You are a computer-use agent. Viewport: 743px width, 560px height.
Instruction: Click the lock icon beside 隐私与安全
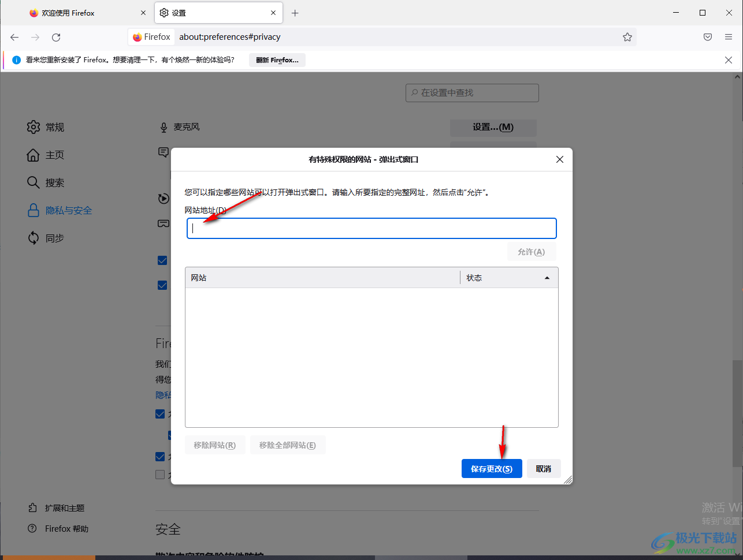(34, 210)
